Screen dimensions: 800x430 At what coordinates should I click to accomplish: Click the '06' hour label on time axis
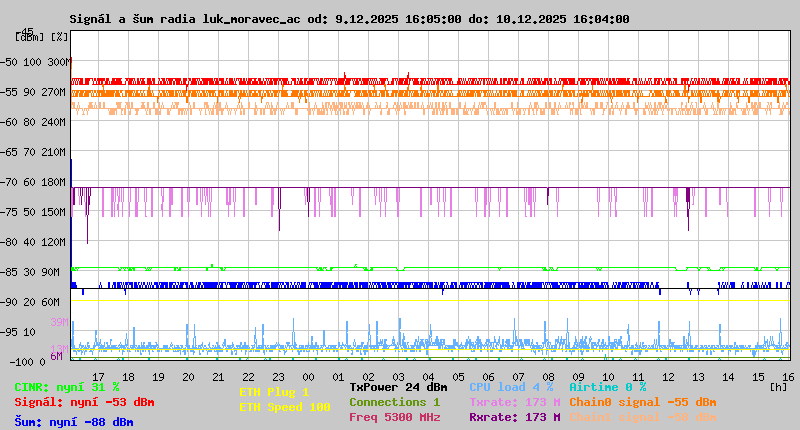point(488,377)
